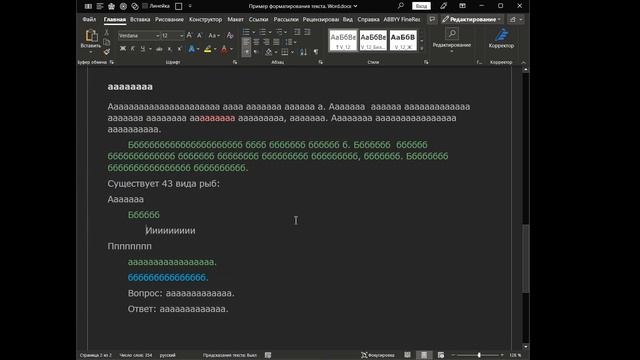Toggle underline (Ч) formatting
This screenshot has width=640, height=360.
pos(142,49)
